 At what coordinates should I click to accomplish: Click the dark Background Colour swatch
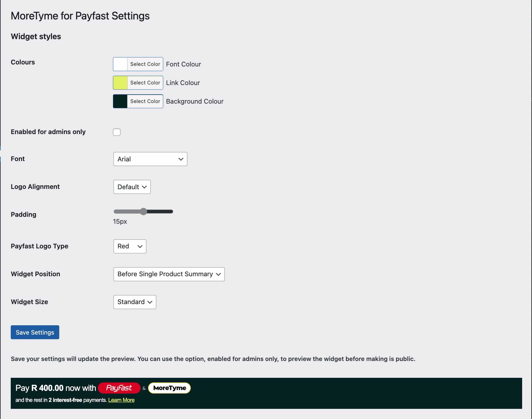(x=120, y=101)
